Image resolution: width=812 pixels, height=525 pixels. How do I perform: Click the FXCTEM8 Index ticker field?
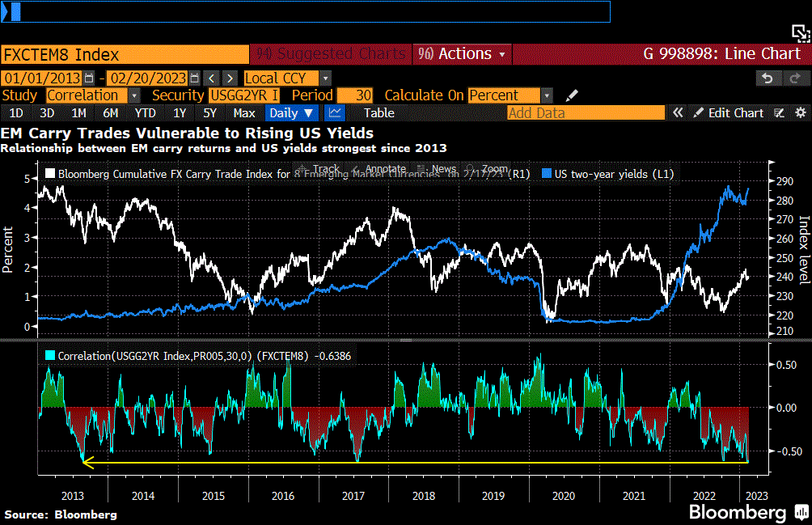coord(125,54)
